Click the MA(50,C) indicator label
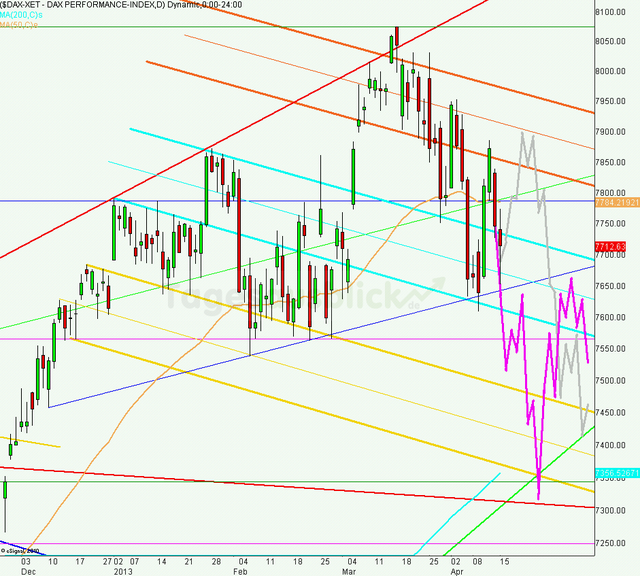Screen dimensions: 640x576 pos(20,24)
